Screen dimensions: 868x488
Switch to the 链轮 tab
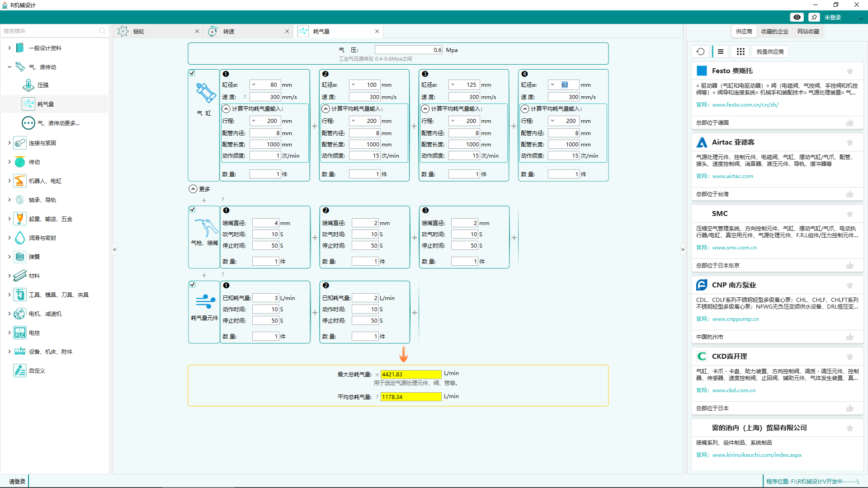[x=139, y=31]
